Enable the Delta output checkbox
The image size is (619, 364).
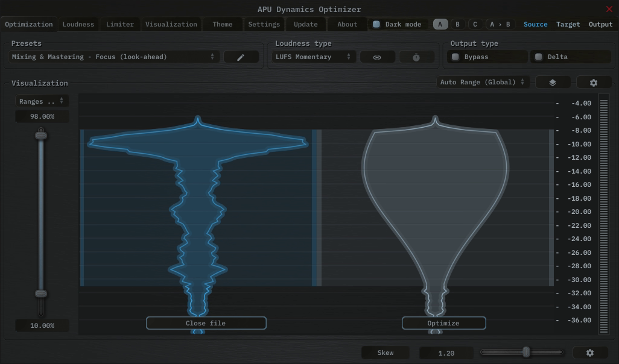point(539,57)
